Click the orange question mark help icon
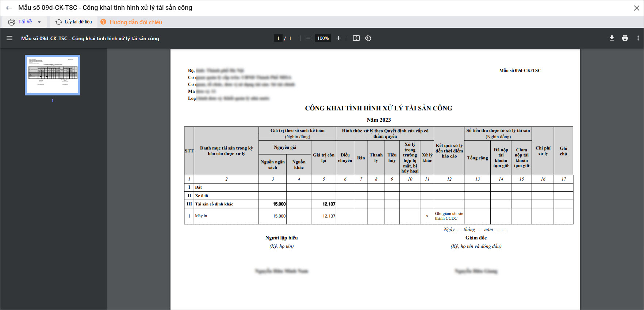Viewport: 644px width, 310px height. coord(103,22)
